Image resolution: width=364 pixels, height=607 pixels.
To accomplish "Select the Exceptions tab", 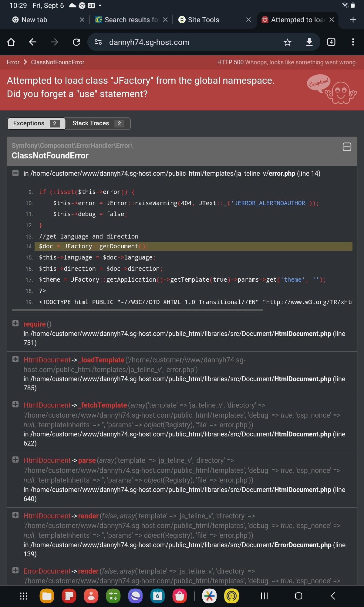I will click(36, 124).
